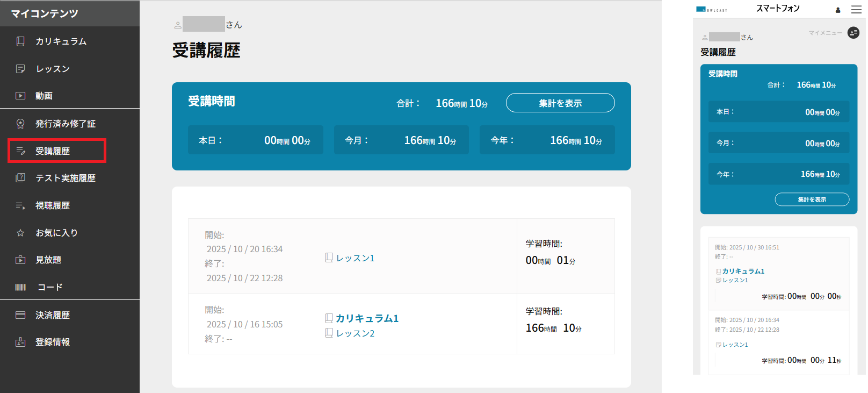Open the レッスン2 link in history list

(x=355, y=333)
